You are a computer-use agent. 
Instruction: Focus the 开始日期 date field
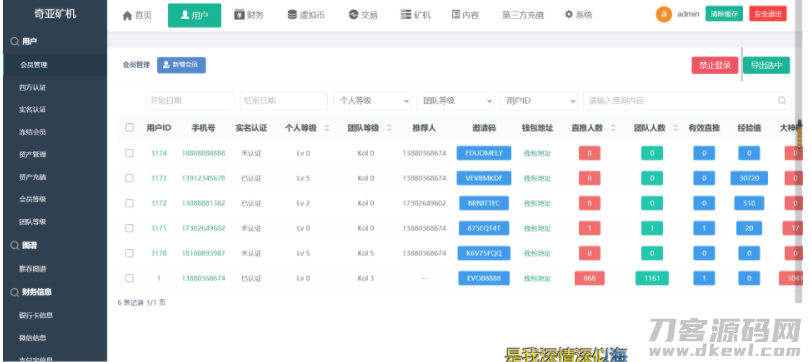tap(190, 101)
